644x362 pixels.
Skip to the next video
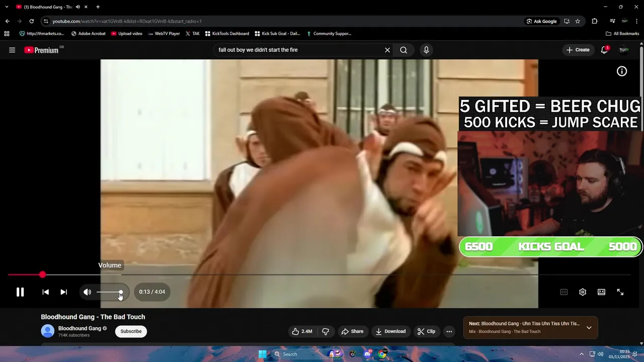click(64, 292)
